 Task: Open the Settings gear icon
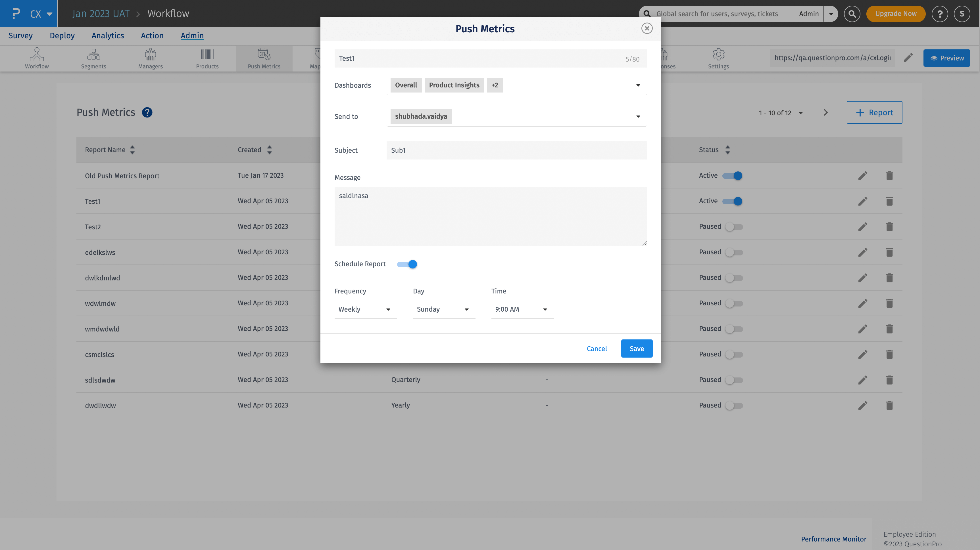719,58
